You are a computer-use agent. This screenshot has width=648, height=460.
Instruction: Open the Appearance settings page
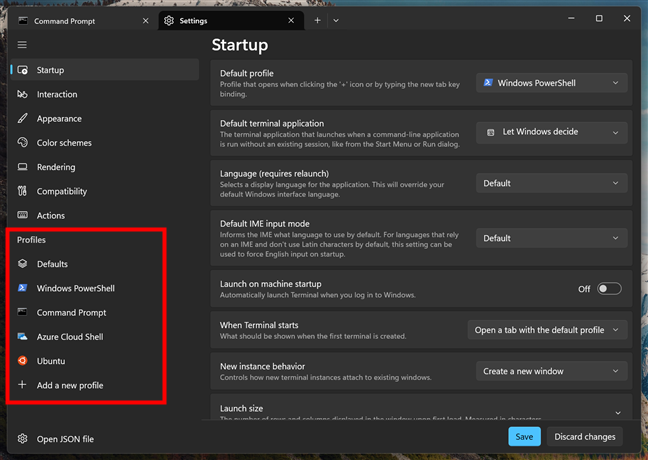point(105,119)
